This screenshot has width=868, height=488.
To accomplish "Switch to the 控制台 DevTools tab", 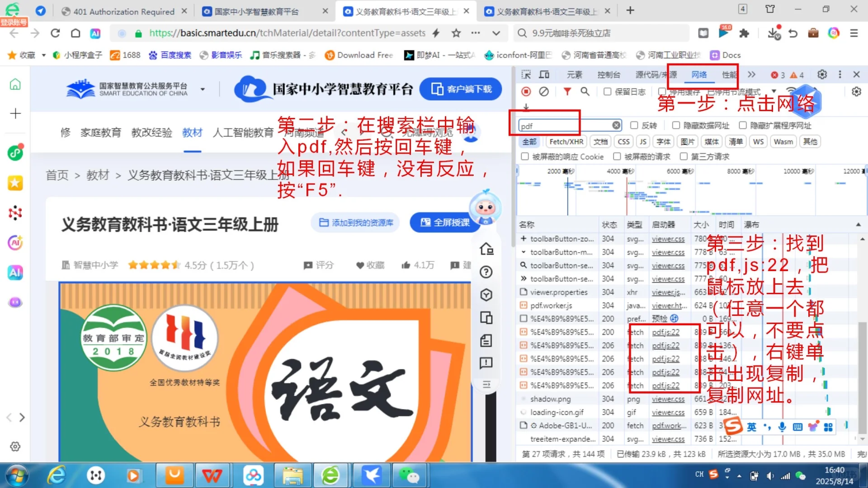I will point(609,75).
